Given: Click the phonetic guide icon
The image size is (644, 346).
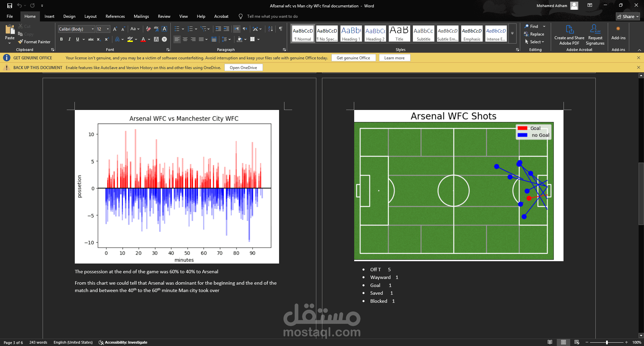Looking at the screenshot, I should (156, 29).
